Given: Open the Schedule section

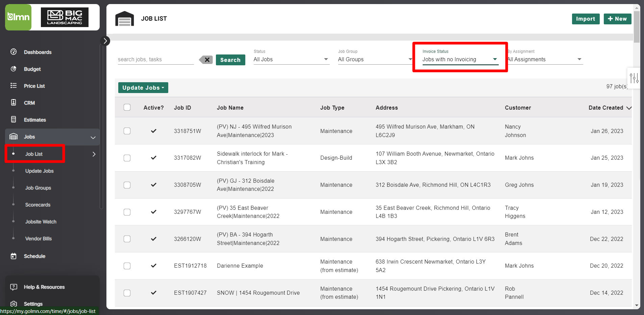Looking at the screenshot, I should pos(34,256).
